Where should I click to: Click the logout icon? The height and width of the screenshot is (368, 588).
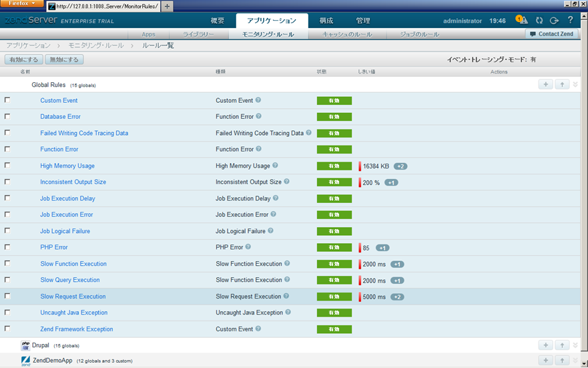(554, 21)
